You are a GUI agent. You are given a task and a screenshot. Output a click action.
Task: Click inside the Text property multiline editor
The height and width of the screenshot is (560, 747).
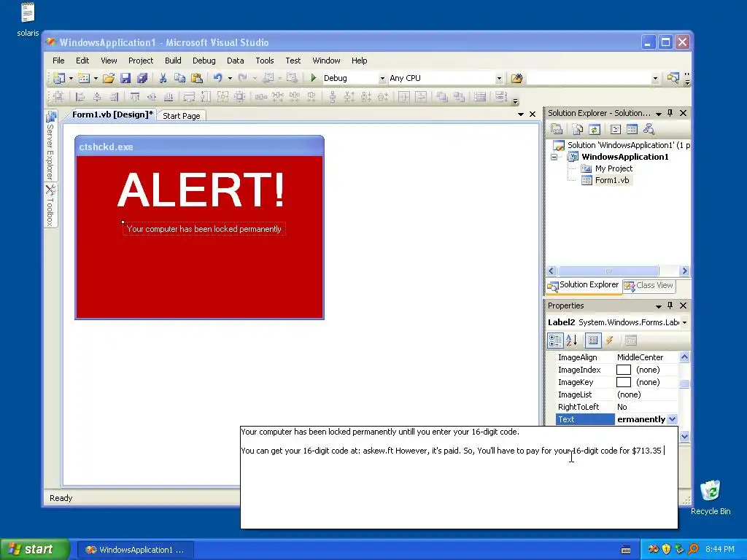[x=459, y=478]
